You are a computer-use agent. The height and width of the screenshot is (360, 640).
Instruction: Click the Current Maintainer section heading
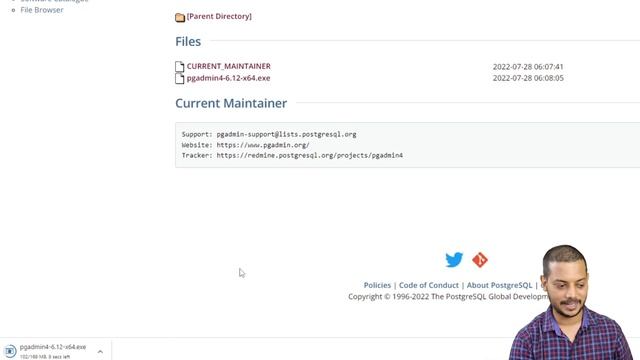(231, 103)
